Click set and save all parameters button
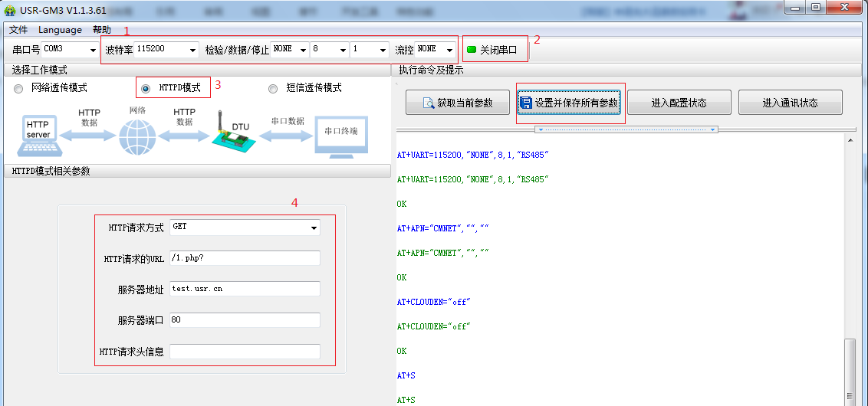868x406 pixels. pyautogui.click(x=569, y=103)
